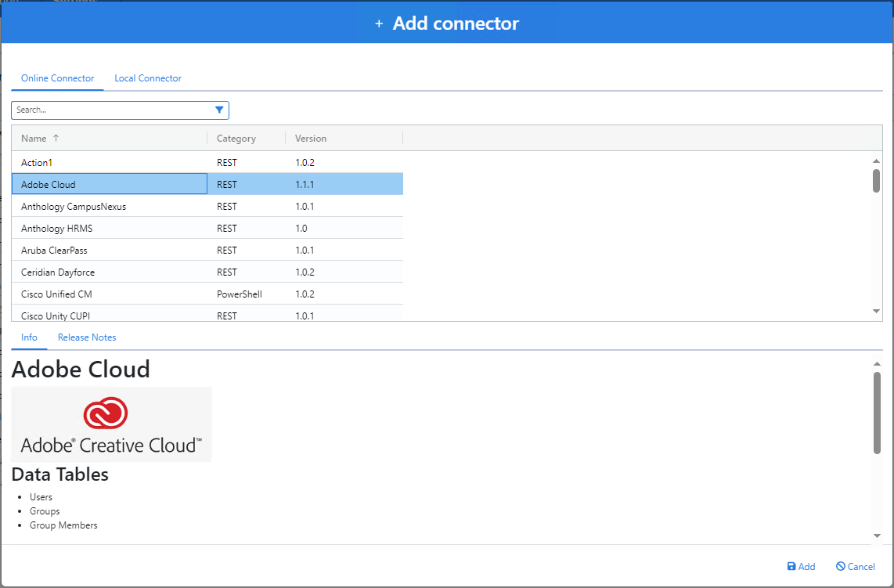Click the filter funnel icon in search box
Image resolution: width=894 pixels, height=588 pixels.
pos(219,110)
